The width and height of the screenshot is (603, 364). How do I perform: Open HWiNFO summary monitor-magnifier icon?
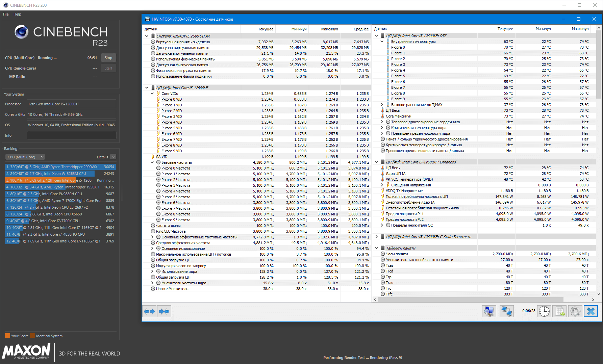[489, 311]
